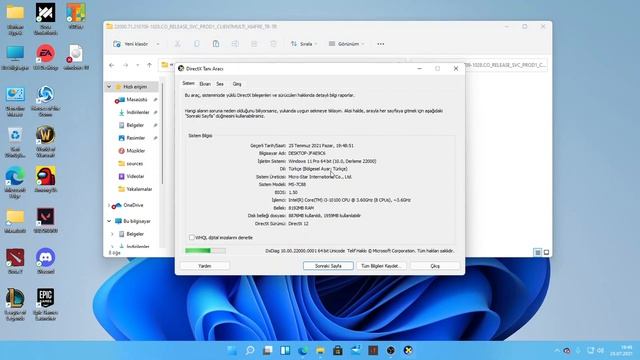Viewport: 640px width, 360px height.
Task: Click the DirectX Tanı Aracı title icon
Action: pyautogui.click(x=181, y=69)
